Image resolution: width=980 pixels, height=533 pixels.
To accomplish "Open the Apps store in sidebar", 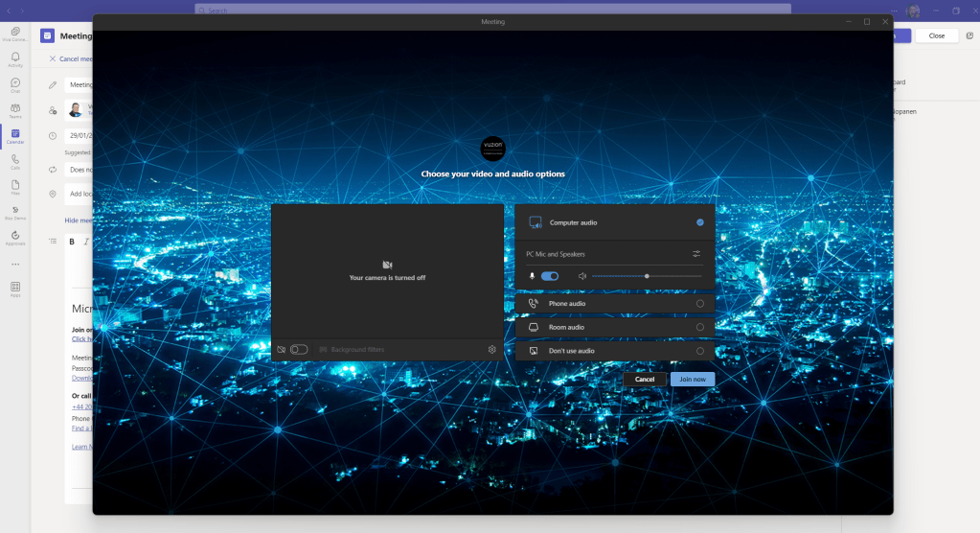I will coord(15,288).
